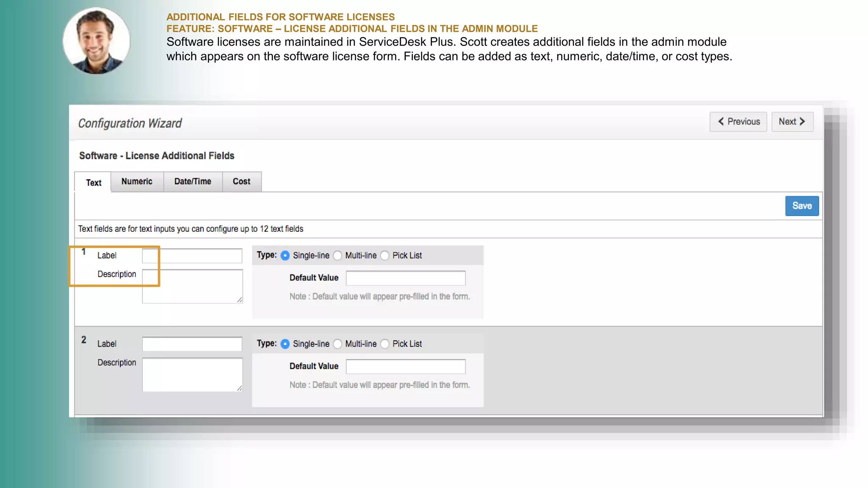
Task: Select Multi-line type for field 1
Action: click(338, 255)
